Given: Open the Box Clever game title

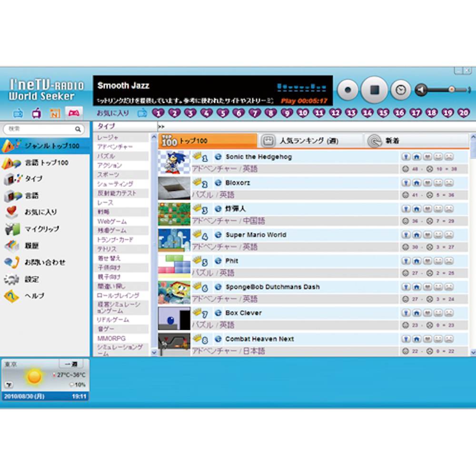Looking at the screenshot, I should (243, 313).
